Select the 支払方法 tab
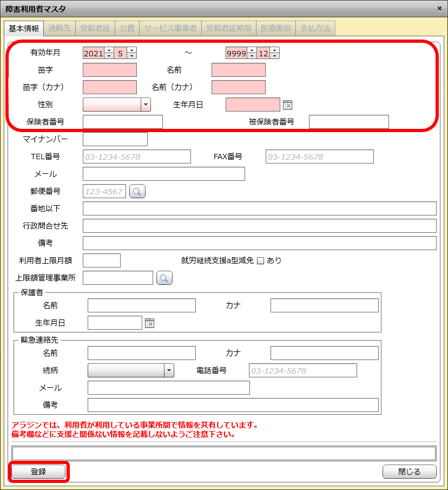The image size is (448, 490). 315,28
